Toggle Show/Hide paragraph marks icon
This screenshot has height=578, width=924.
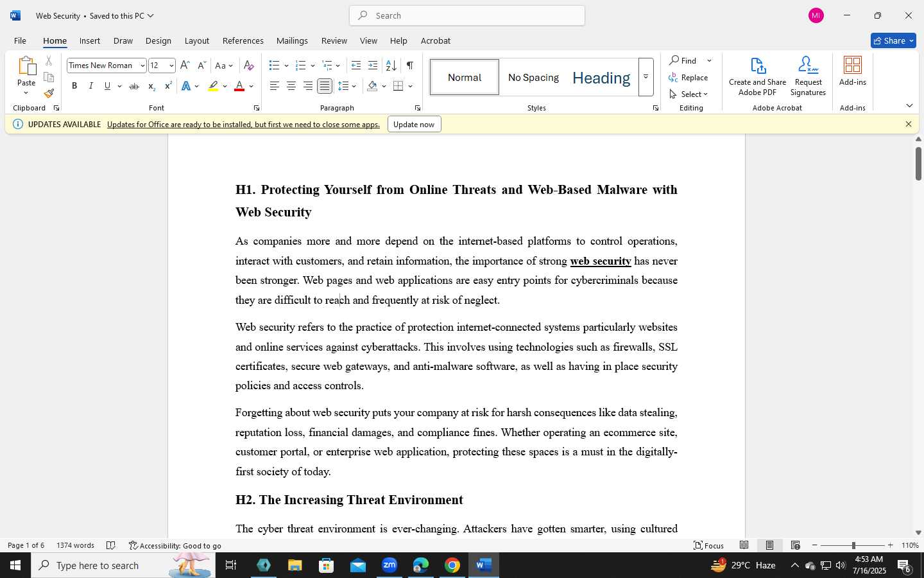pyautogui.click(x=409, y=66)
